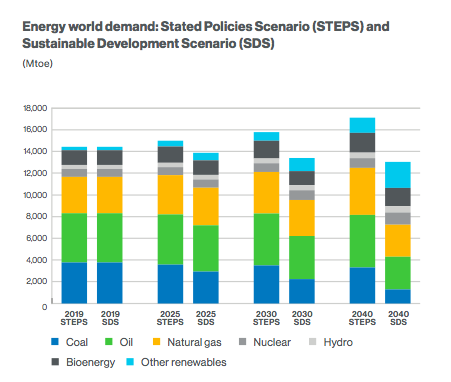Select the Hydro legend light swatch

click(x=313, y=342)
